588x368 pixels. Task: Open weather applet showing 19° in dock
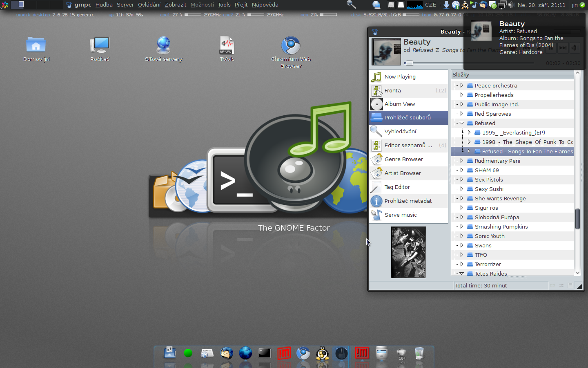point(401,354)
